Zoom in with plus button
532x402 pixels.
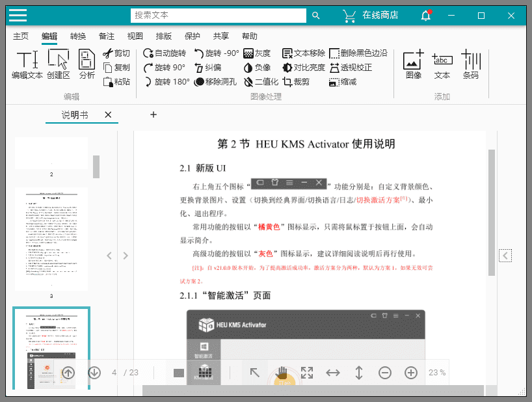pos(411,373)
